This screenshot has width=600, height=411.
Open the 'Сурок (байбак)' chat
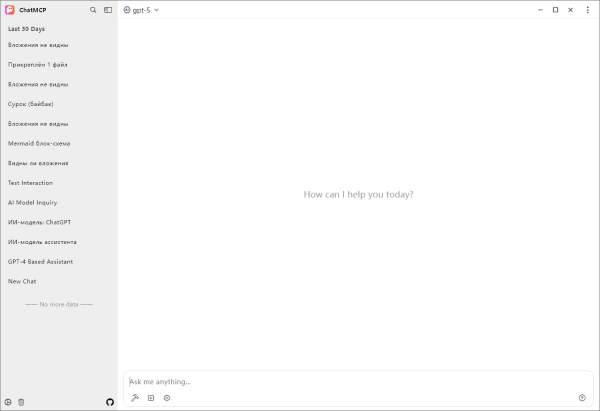(31, 104)
